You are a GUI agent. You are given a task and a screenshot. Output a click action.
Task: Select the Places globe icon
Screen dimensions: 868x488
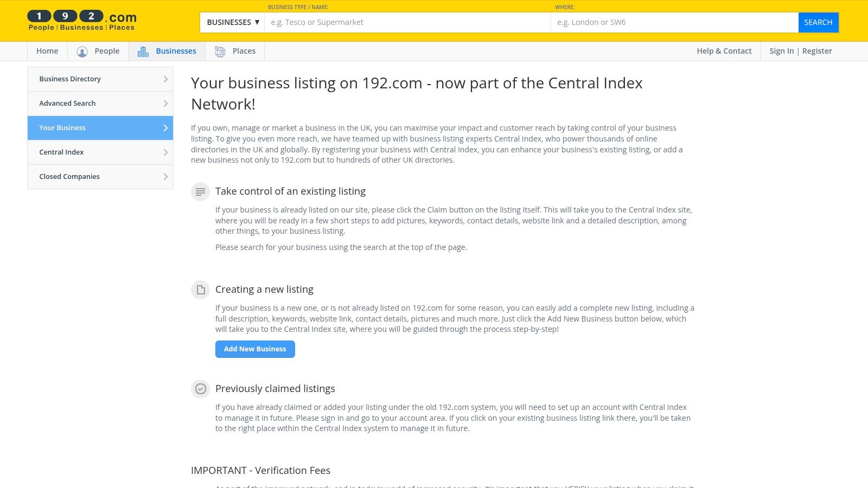(x=219, y=51)
